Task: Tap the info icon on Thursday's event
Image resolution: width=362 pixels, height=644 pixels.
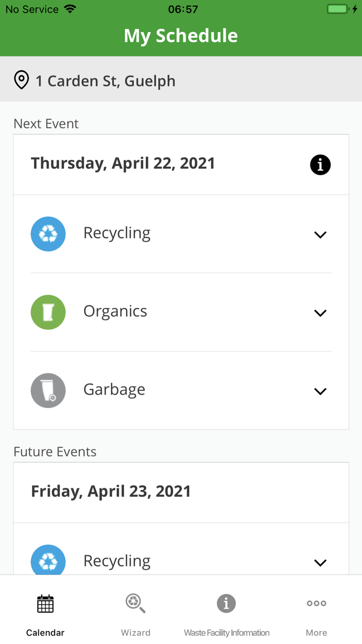Action: (320, 165)
